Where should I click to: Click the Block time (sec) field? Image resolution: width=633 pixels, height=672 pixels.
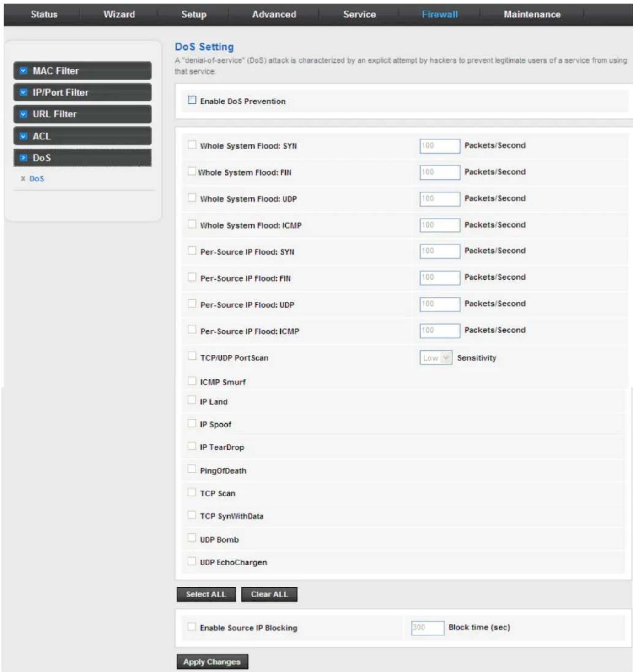(x=427, y=628)
